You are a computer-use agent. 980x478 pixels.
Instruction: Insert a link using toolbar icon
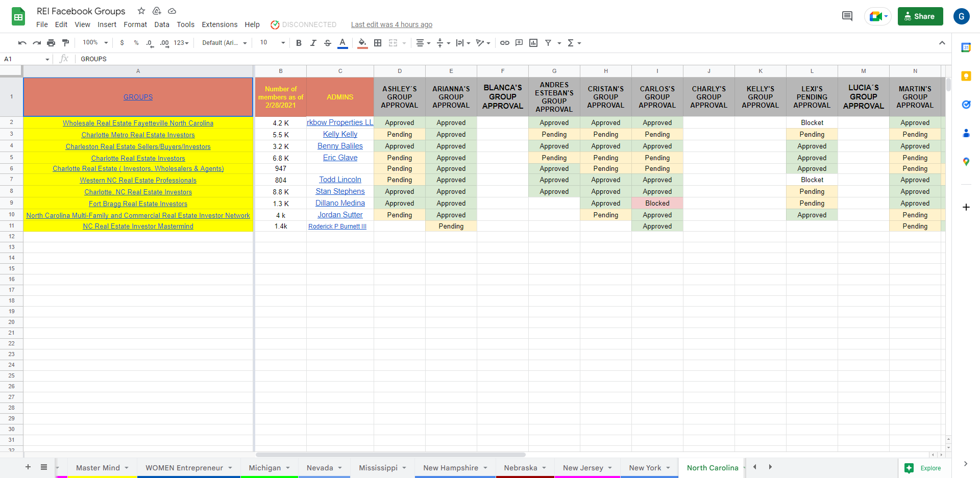[x=505, y=43]
